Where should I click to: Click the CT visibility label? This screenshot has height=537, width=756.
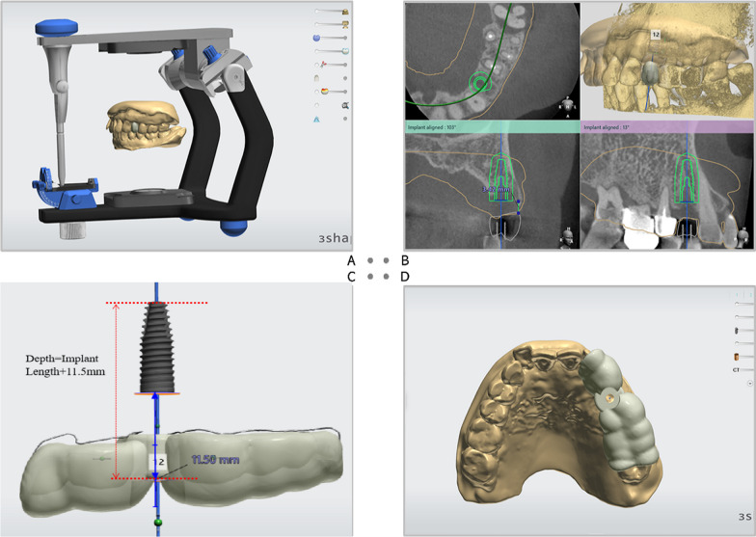[x=738, y=368]
